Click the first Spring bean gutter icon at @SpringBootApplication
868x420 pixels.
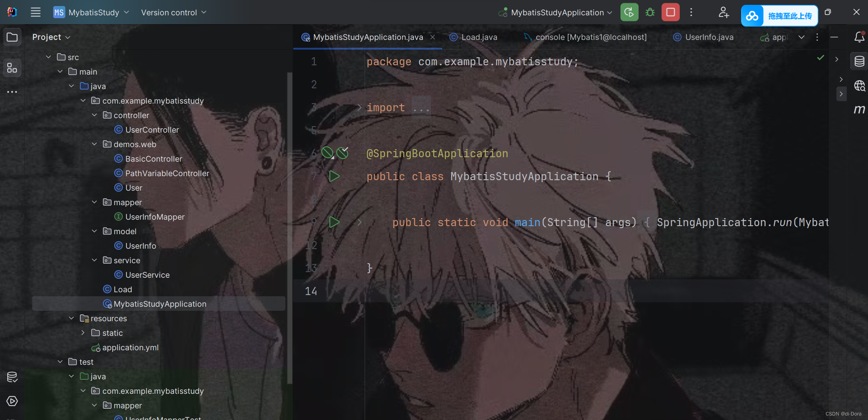tap(327, 153)
